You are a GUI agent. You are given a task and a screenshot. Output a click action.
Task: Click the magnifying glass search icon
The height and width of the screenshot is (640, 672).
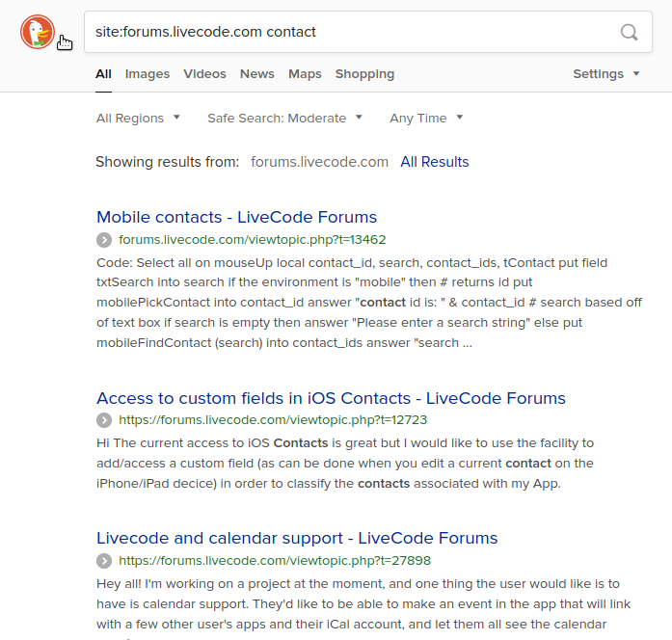[629, 32]
